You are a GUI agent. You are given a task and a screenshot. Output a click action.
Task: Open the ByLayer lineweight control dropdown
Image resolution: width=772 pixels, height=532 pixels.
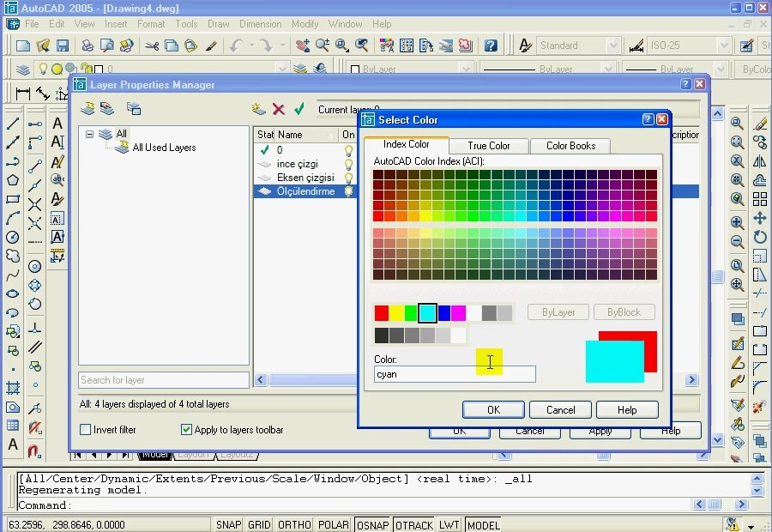pyautogui.click(x=721, y=69)
